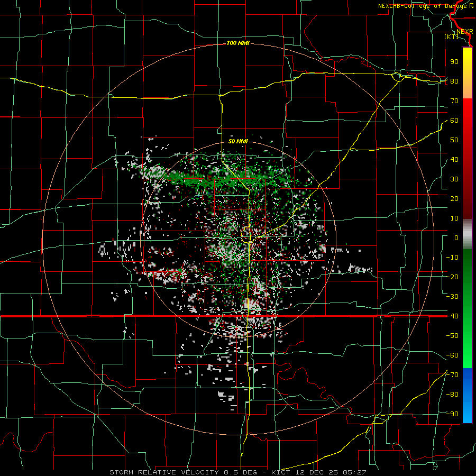Select the -10 value on velocity scale
This screenshot has width=476, height=476.
(x=452, y=258)
